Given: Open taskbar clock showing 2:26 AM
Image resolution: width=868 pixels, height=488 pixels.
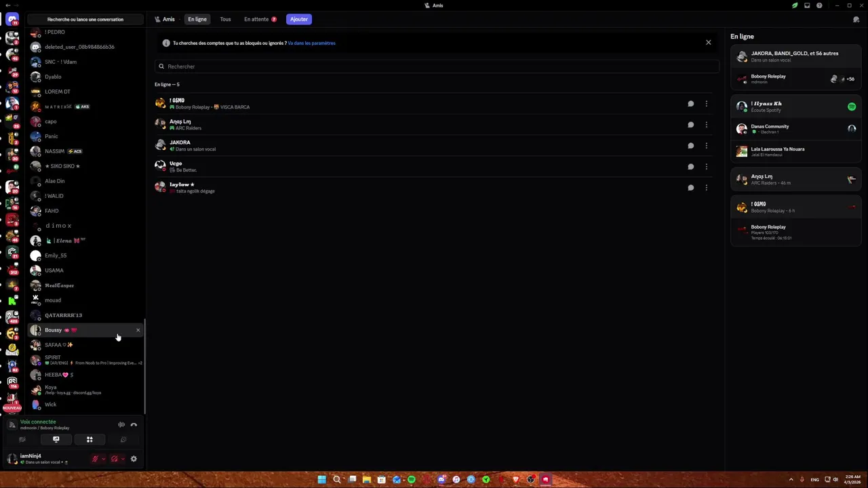Looking at the screenshot, I should pos(853,480).
